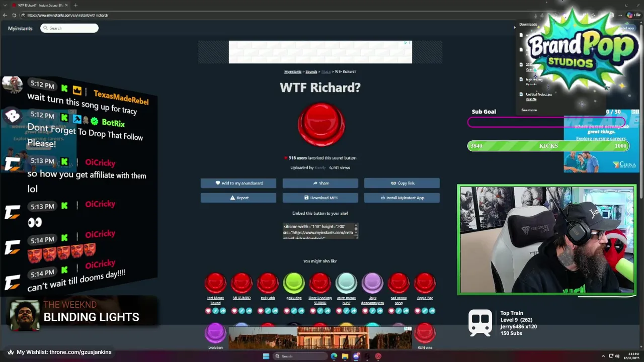The image size is (644, 362).
Task: Open the Myinstants home link
Action: 20,28
